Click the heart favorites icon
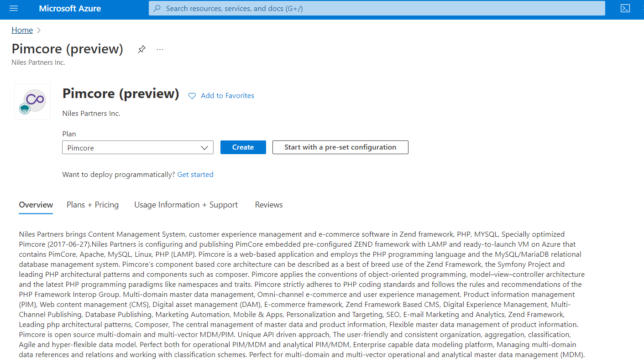 coord(192,96)
